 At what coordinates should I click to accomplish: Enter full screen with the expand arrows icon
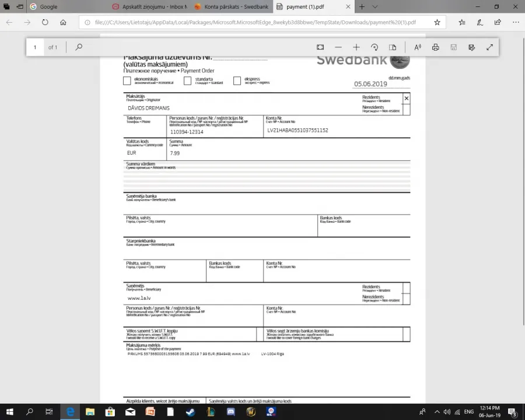(x=489, y=47)
